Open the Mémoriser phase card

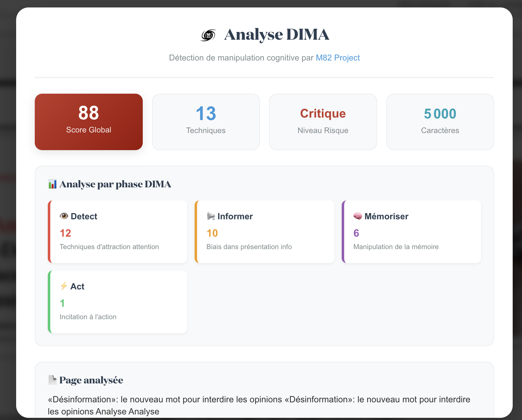coord(412,232)
